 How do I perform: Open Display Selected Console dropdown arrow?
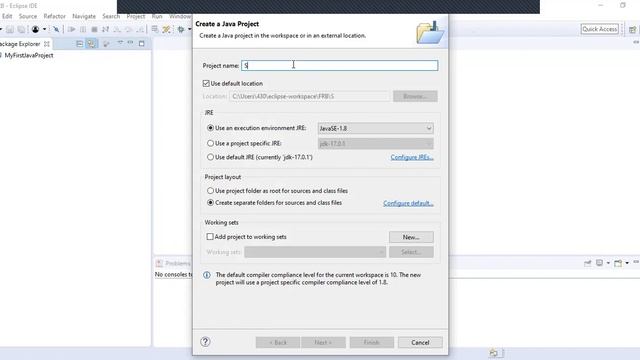(x=608, y=263)
